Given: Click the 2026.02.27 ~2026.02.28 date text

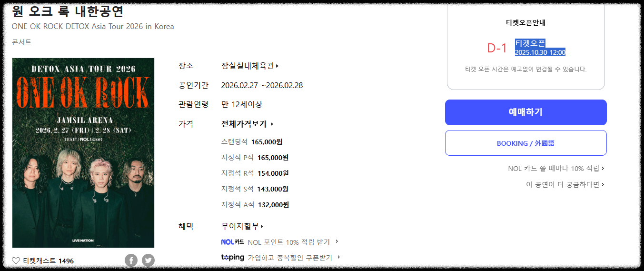Looking at the screenshot, I should [262, 86].
